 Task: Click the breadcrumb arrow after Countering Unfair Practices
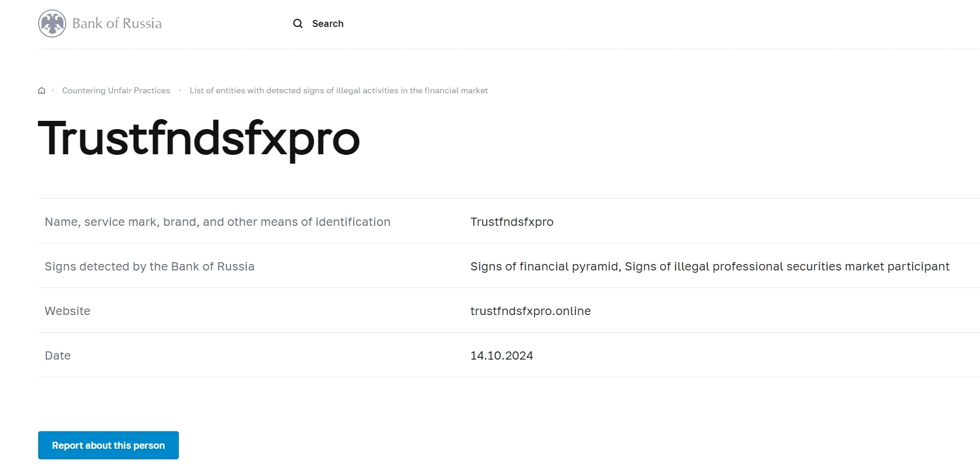click(180, 90)
